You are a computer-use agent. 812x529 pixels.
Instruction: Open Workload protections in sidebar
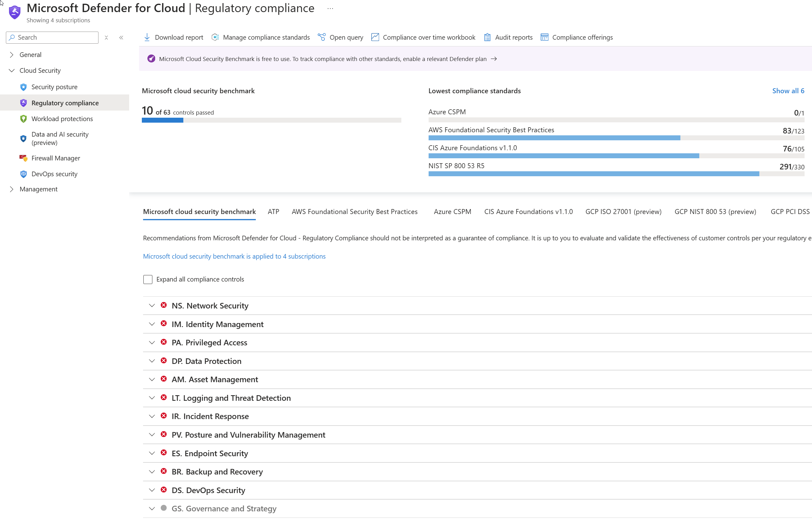pyautogui.click(x=62, y=119)
